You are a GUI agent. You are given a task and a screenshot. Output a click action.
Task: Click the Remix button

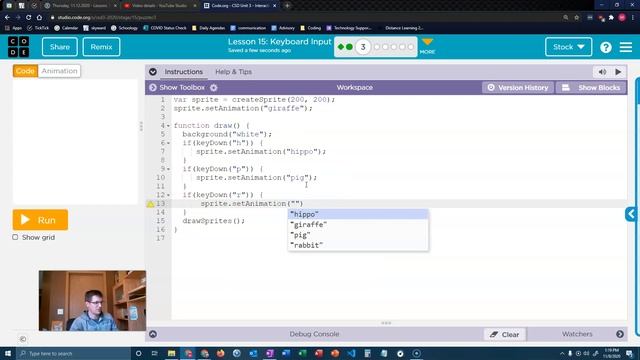point(101,47)
